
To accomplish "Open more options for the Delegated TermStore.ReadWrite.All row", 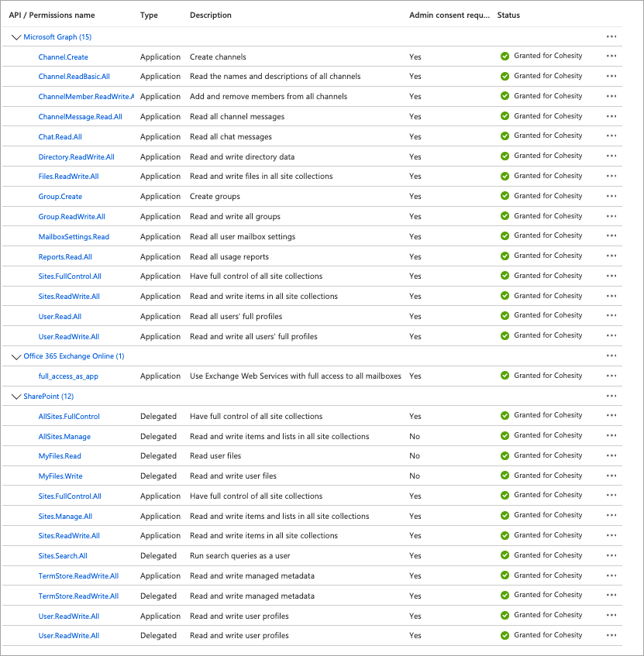I will (x=611, y=595).
